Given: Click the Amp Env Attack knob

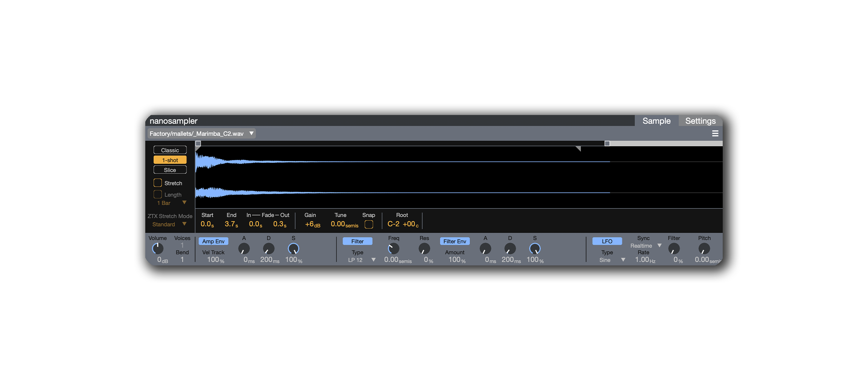Looking at the screenshot, I should pos(244,249).
